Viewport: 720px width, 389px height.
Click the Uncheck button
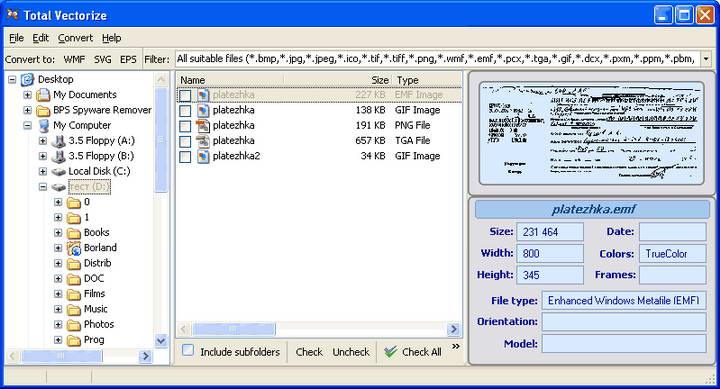(351, 352)
